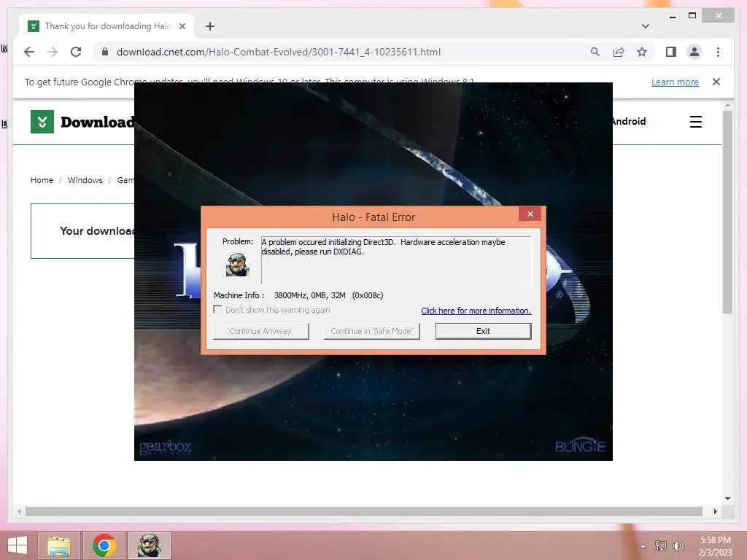This screenshot has width=747, height=560.
Task: Open the Home breadcrumb link
Action: 42,180
